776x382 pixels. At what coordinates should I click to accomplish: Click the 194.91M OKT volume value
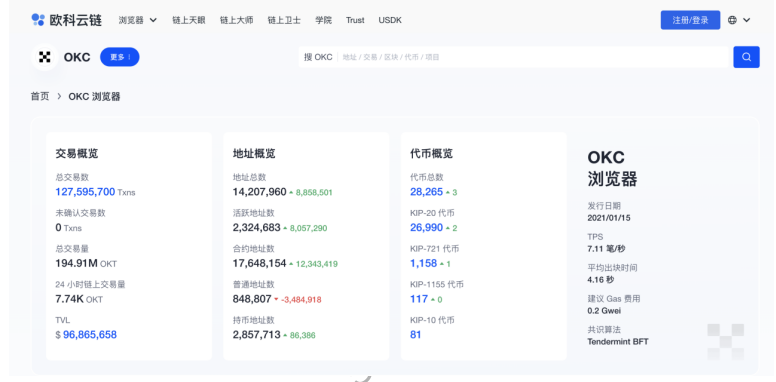(86, 264)
